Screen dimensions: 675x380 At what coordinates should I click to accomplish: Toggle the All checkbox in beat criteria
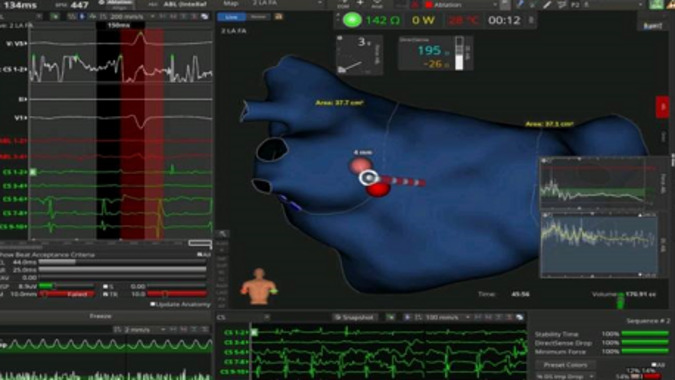(x=199, y=255)
